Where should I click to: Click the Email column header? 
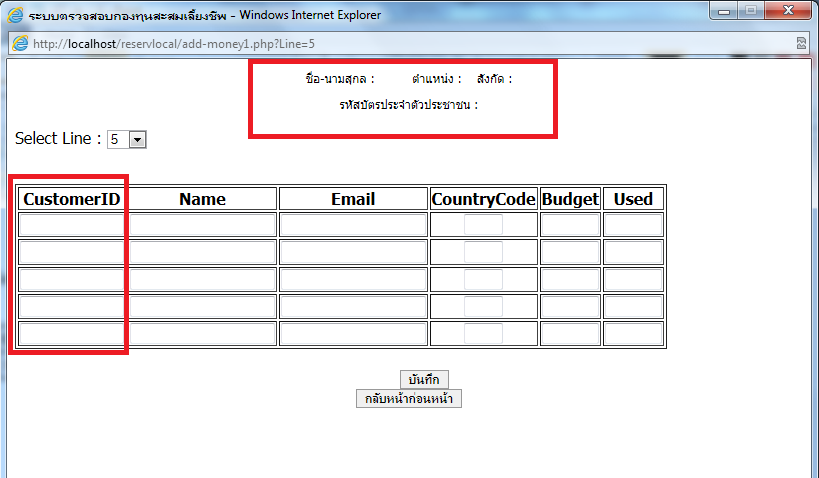353,199
